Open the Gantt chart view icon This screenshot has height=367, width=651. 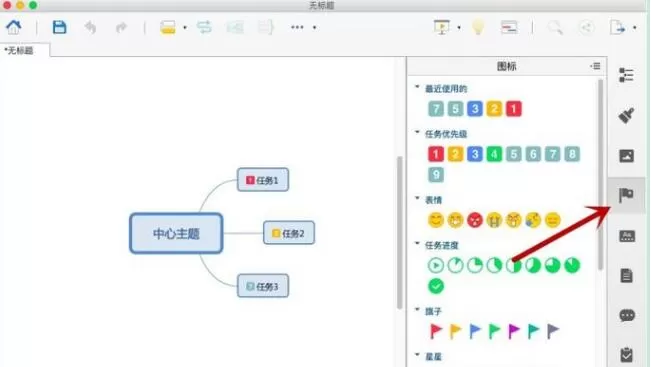coord(509,27)
